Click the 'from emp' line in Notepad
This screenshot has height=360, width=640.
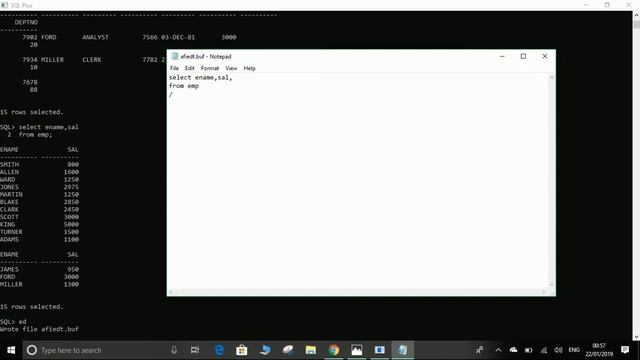184,86
